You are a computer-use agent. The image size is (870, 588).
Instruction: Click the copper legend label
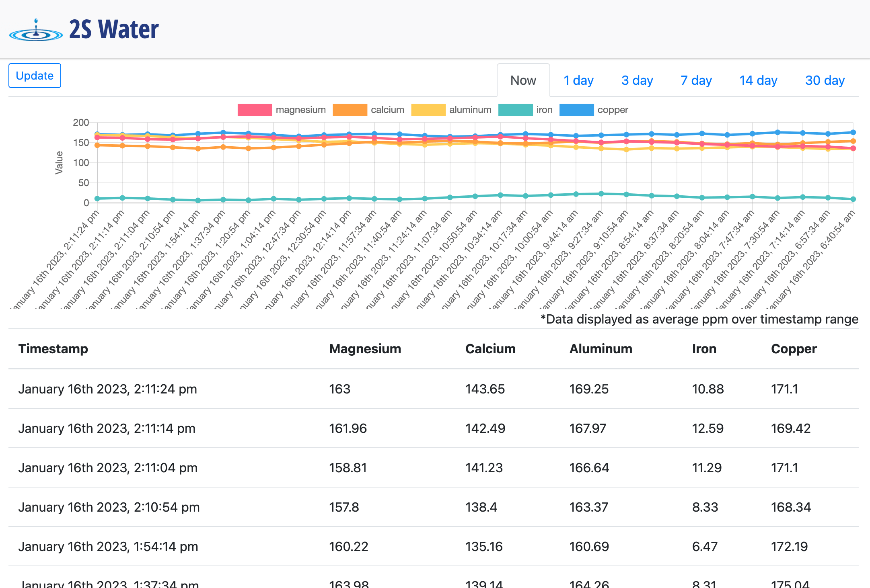click(x=613, y=110)
